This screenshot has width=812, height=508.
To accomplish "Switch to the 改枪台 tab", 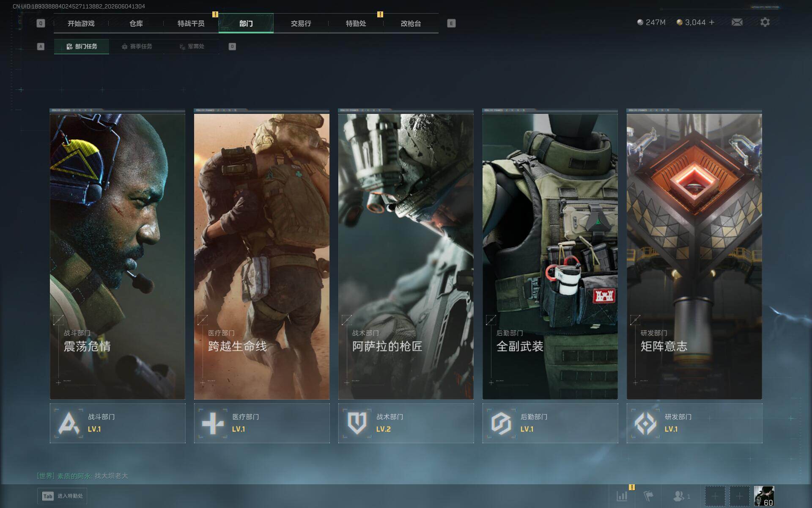I will pyautogui.click(x=411, y=23).
